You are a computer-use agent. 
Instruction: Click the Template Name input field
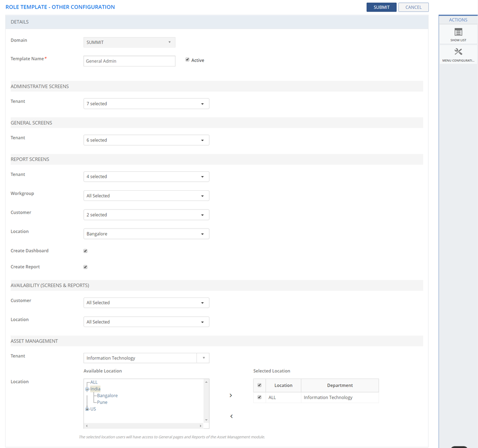point(129,61)
